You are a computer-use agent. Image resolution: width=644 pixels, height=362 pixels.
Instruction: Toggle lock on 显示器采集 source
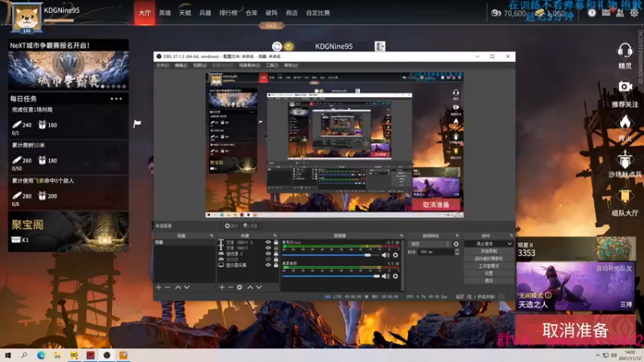[276, 265]
